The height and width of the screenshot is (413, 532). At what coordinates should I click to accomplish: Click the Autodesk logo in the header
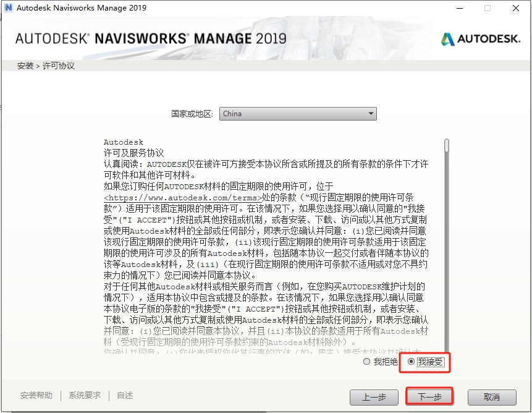click(x=480, y=39)
